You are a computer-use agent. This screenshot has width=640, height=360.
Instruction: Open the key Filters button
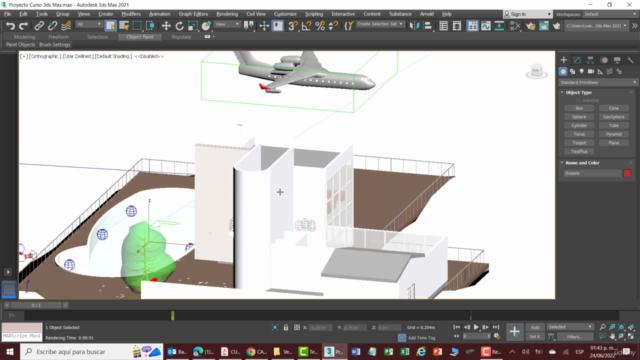coord(575,337)
